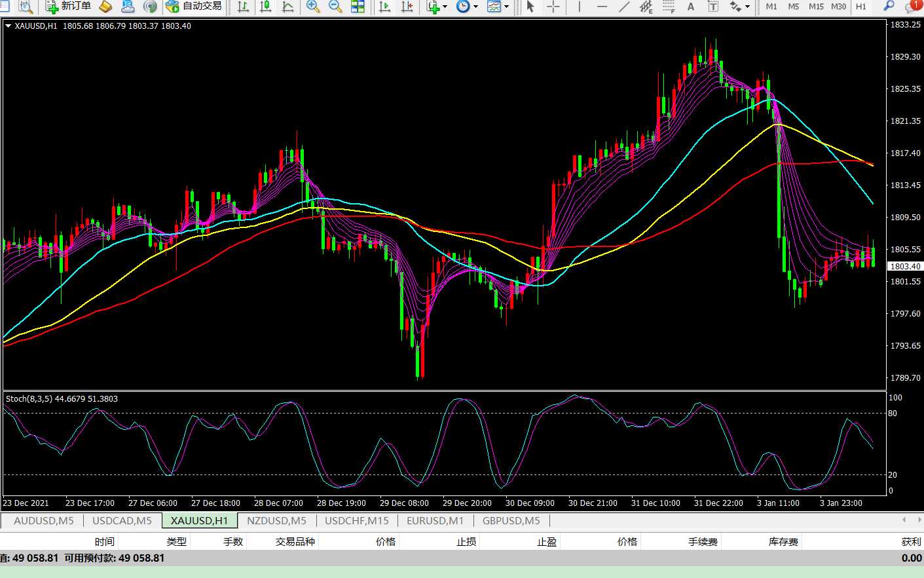This screenshot has width=924, height=578.
Task: Select the Fibonacci retracement tool
Action: (669, 7)
